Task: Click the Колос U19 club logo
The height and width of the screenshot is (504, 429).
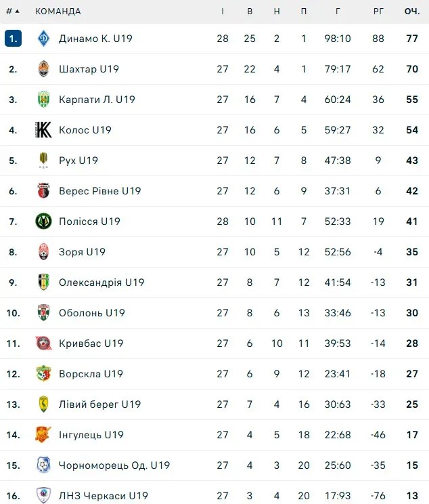Action: pos(44,130)
